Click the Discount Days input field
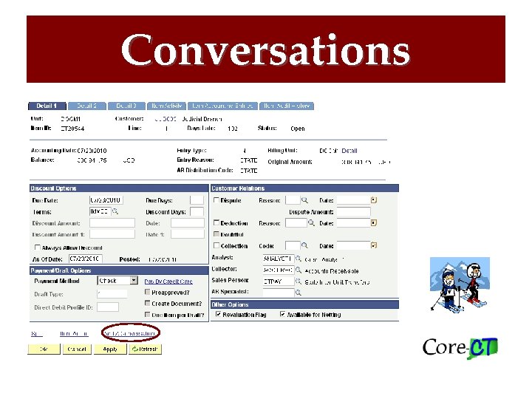Image resolution: width=532 pixels, height=399 pixels. 197,212
